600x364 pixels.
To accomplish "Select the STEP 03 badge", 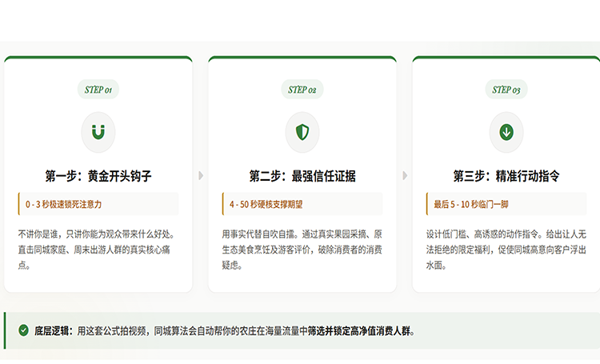I will 506,90.
